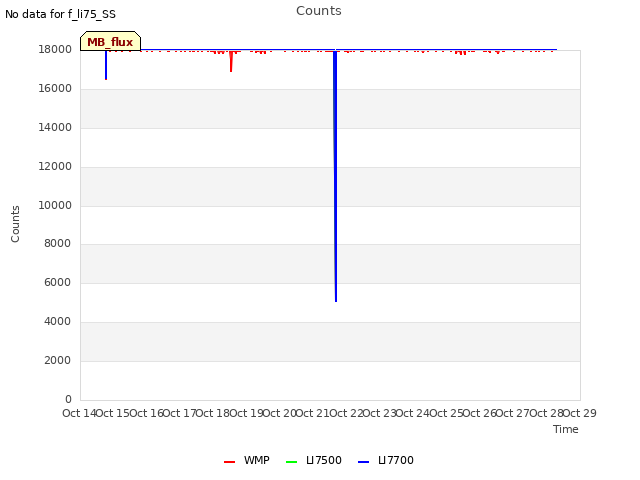Click the Oct 25 x-axis date label
The image size is (640, 480).
pyautogui.click(x=446, y=413)
